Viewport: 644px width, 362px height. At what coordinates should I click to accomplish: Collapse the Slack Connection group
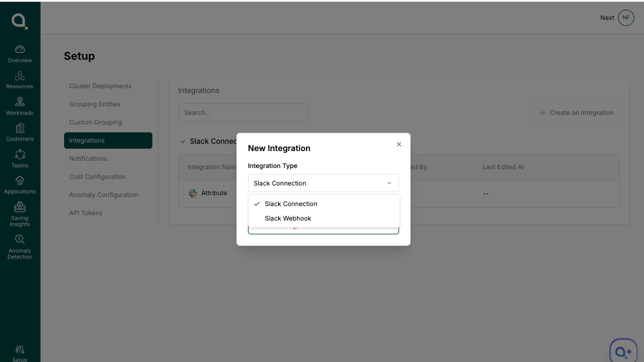point(183,141)
